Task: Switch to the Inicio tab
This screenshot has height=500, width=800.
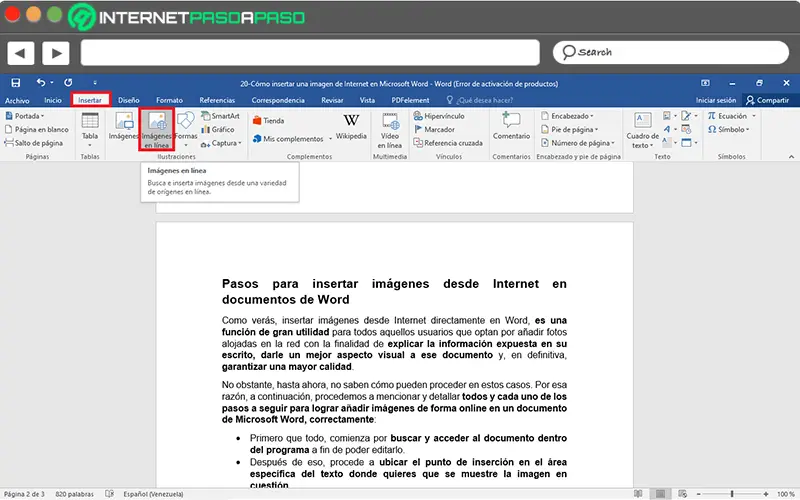Action: coord(53,100)
